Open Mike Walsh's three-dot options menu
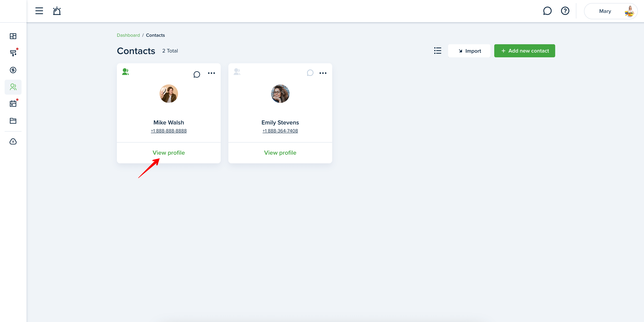This screenshot has width=644, height=322. (211, 73)
